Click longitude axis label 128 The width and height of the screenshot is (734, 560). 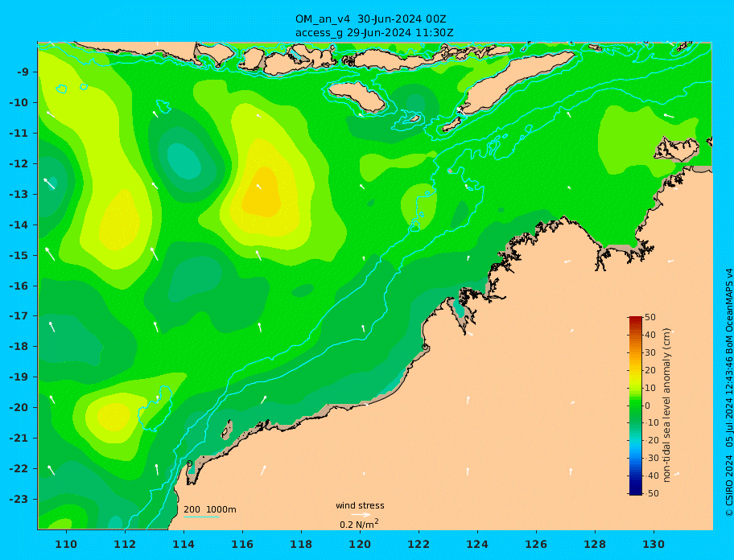click(595, 545)
